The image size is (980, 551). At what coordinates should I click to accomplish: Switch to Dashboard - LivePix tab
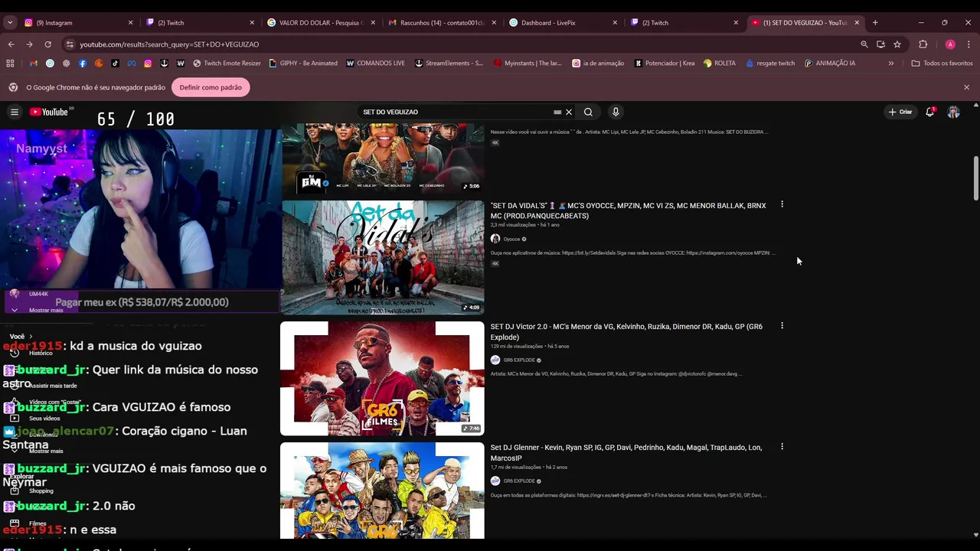[x=563, y=23]
